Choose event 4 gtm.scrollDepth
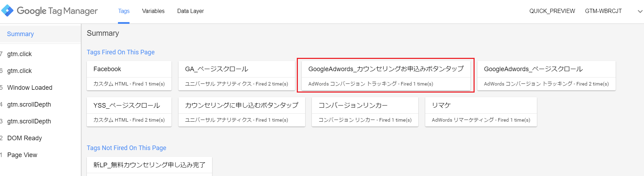Viewport: 644px width, 176px height. click(x=40, y=104)
